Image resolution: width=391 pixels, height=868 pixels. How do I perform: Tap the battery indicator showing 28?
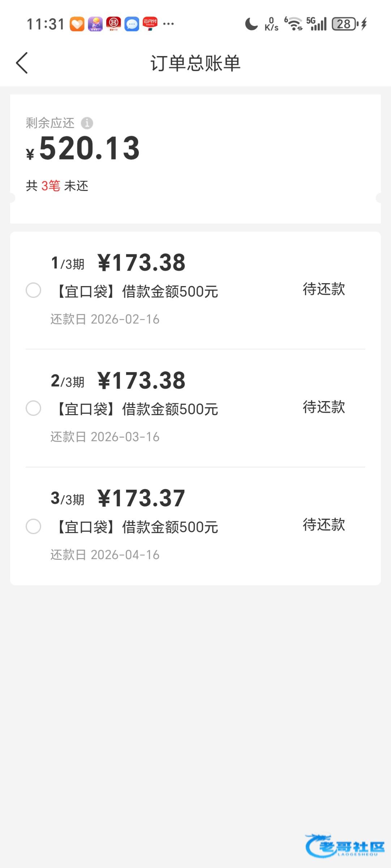pos(345,24)
